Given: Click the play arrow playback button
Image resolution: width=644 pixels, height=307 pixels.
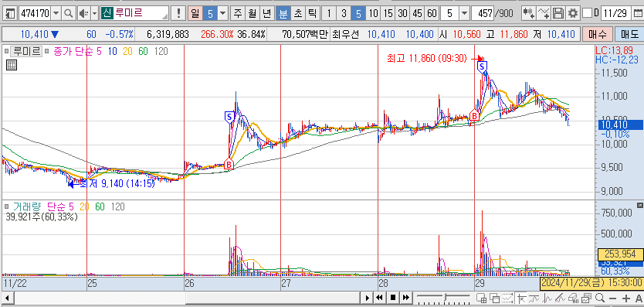Looking at the screenshot, I should click(367, 298).
